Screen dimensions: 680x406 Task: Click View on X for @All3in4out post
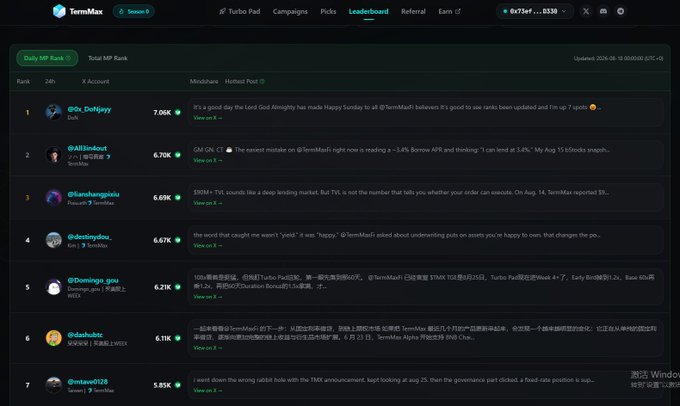208,160
